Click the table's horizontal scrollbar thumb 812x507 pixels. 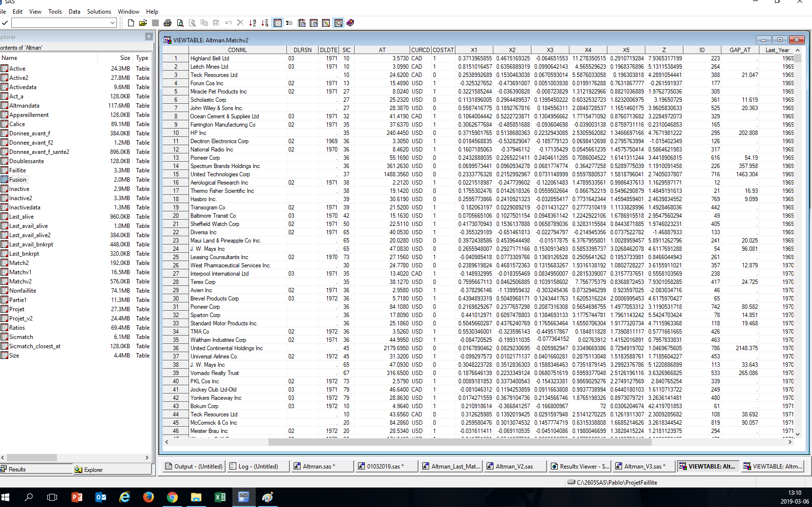tap(459, 442)
